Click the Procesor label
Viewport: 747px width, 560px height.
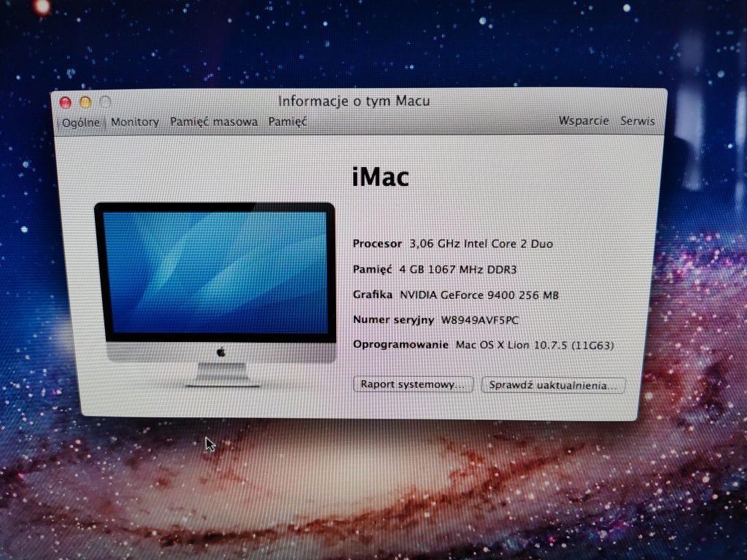pos(377,244)
